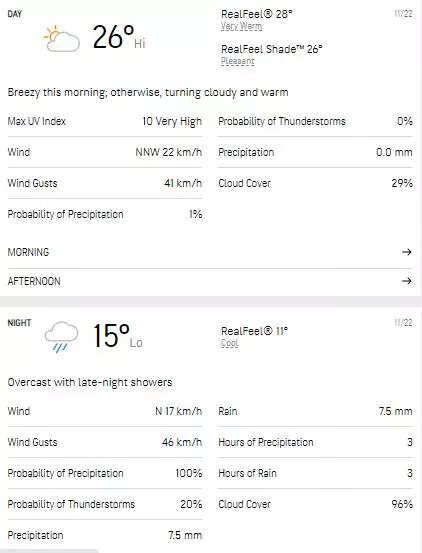Click the Cool RealFeel night description
Image resolution: width=422 pixels, height=553 pixels.
point(230,343)
